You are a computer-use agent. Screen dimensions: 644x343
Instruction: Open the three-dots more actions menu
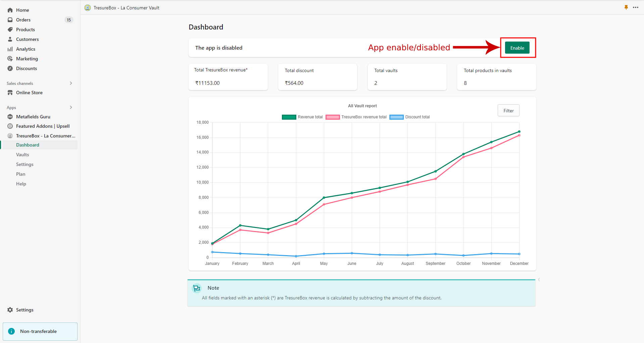coord(636,7)
